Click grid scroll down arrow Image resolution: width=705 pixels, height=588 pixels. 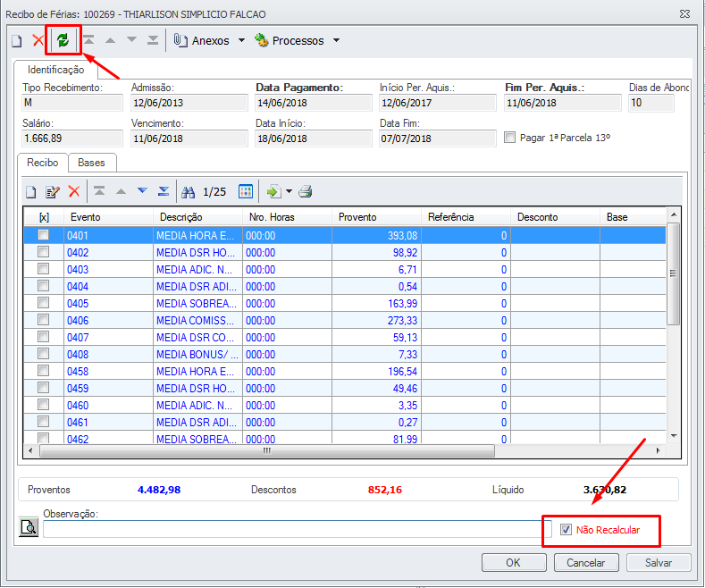coord(674,435)
